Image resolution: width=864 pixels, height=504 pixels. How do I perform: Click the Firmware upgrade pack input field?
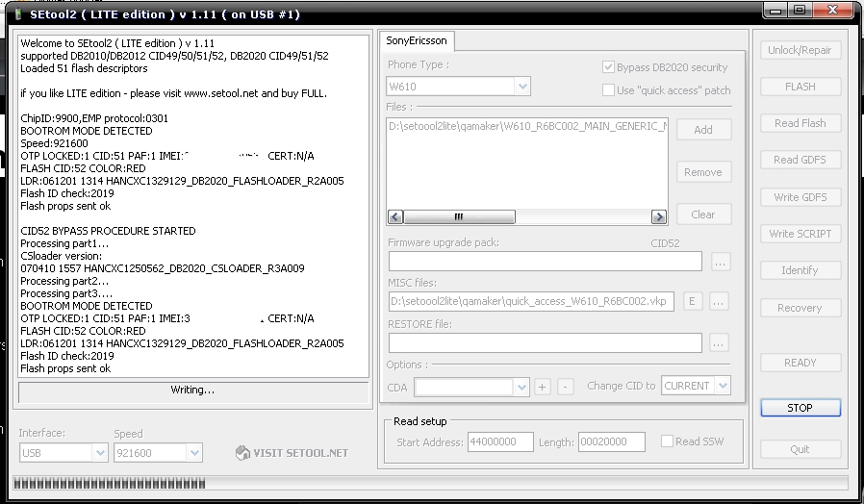(x=545, y=261)
